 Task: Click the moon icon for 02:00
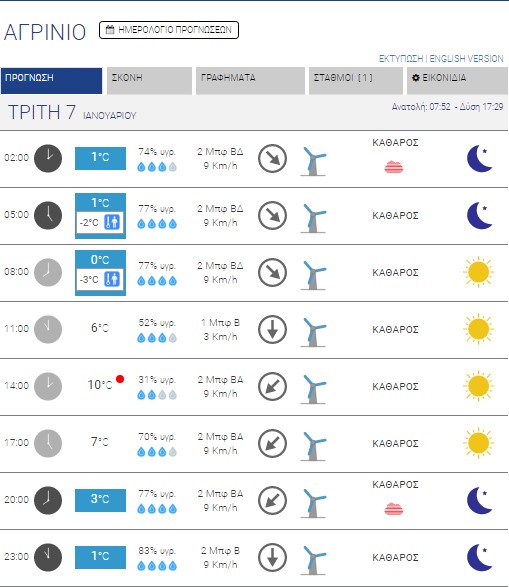[x=479, y=158]
